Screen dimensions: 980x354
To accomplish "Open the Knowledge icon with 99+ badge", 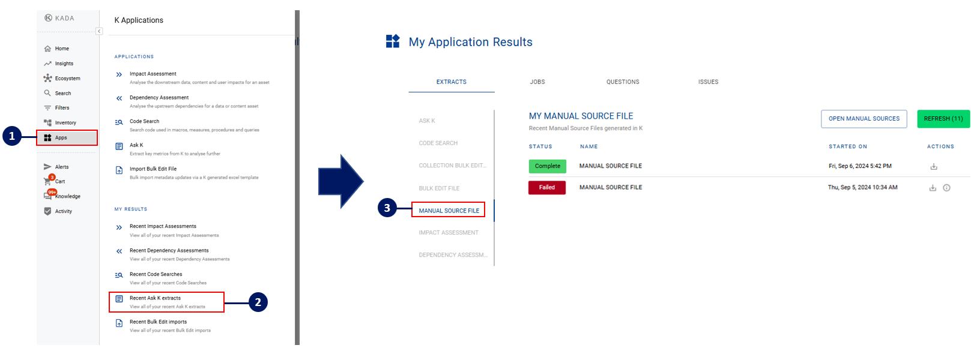I will point(48,196).
